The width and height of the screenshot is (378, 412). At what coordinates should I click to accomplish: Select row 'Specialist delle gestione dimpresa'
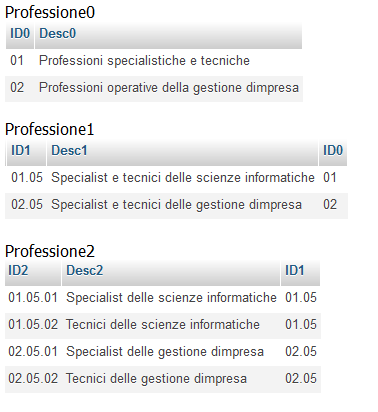coord(163,352)
